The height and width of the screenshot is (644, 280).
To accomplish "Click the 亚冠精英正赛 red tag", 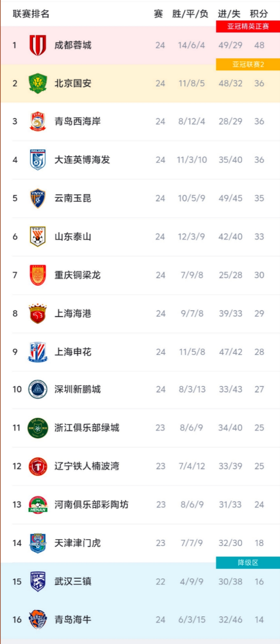I will click(x=248, y=26).
